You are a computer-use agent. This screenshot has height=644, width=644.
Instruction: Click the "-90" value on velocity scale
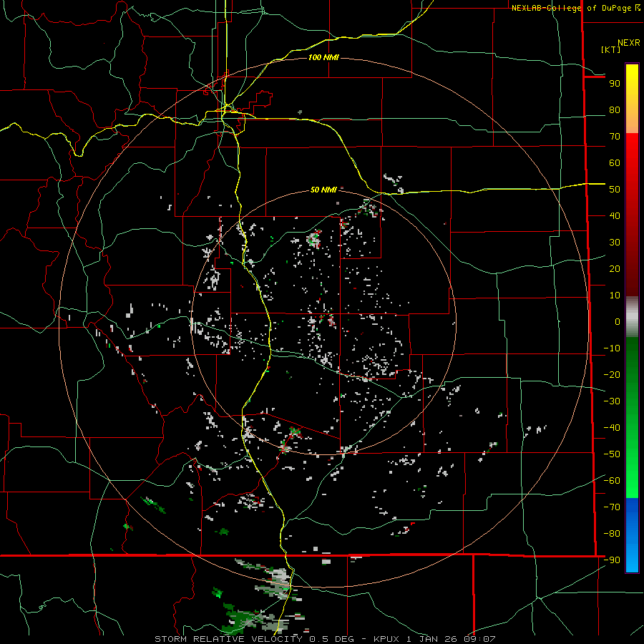click(x=612, y=560)
